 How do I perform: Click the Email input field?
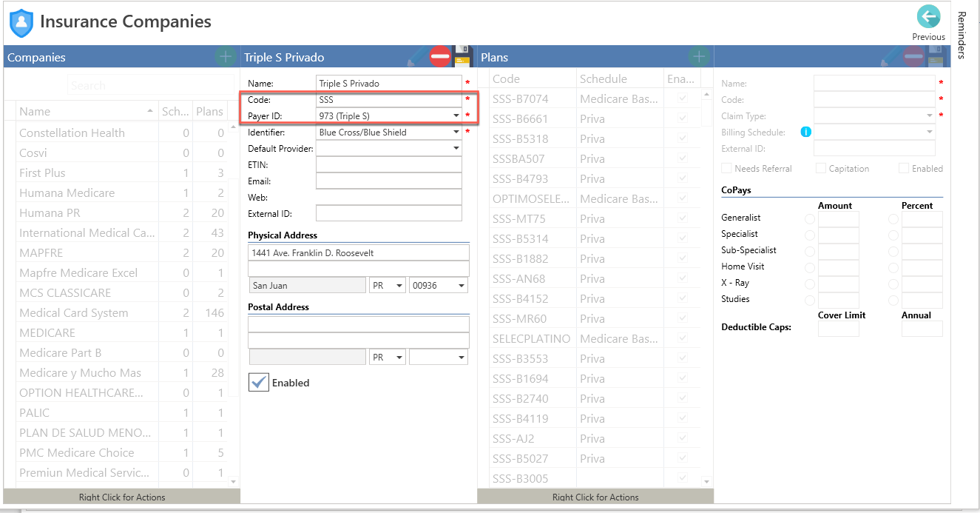[x=389, y=181]
